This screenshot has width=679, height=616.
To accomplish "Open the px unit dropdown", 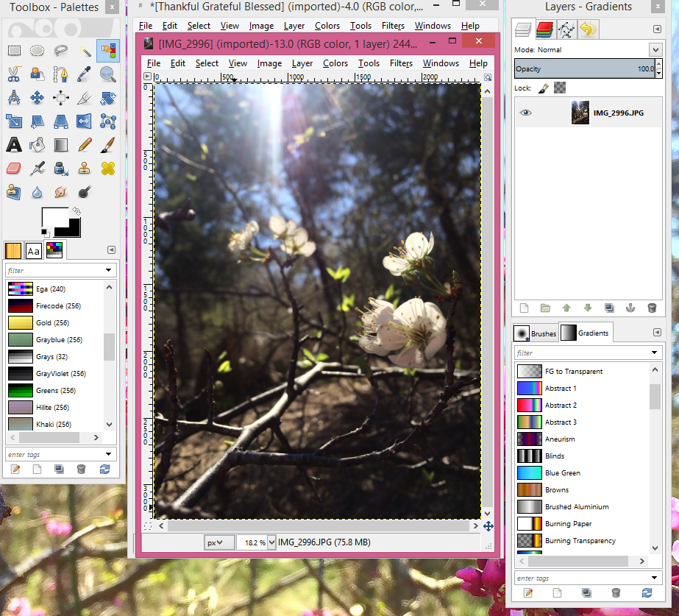I will pos(218,542).
